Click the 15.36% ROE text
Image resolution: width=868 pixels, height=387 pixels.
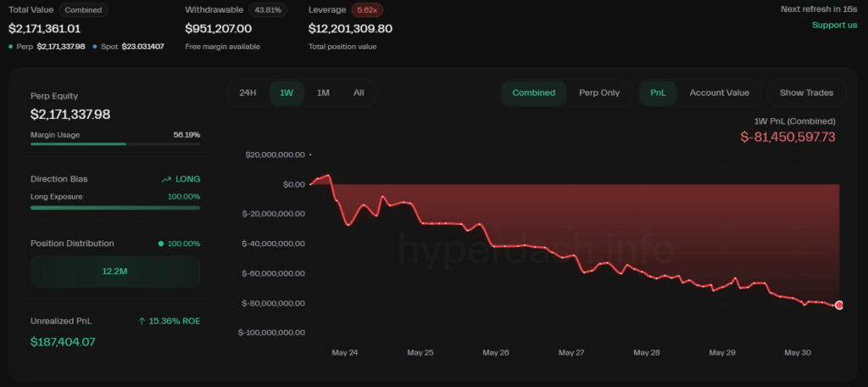click(175, 321)
